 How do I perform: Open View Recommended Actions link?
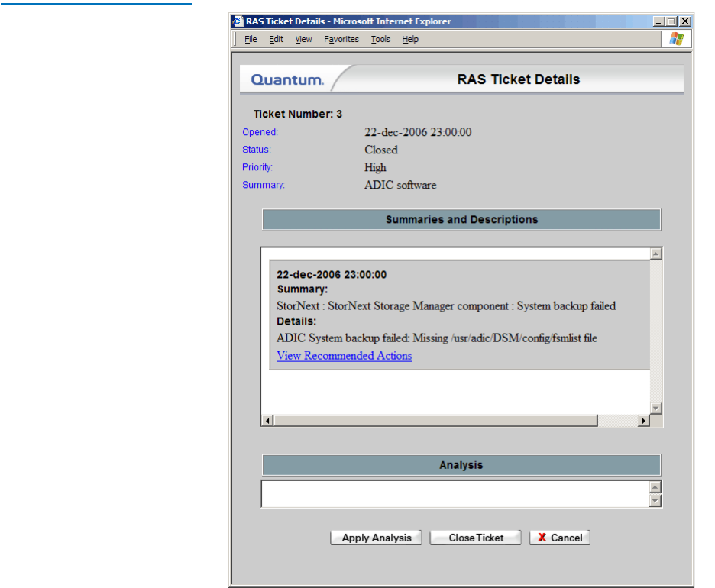(x=344, y=356)
